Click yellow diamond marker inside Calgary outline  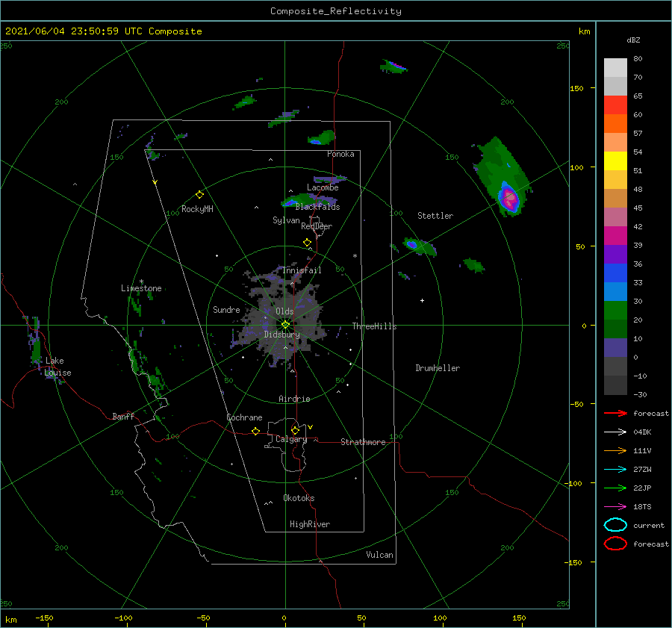coord(295,430)
